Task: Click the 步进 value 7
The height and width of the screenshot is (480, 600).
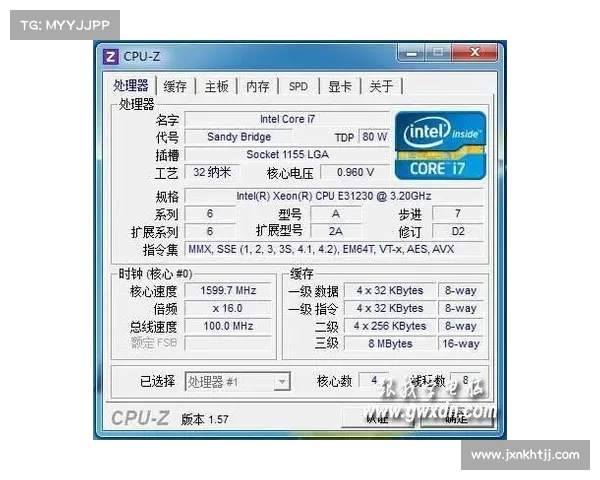Action: [458, 214]
